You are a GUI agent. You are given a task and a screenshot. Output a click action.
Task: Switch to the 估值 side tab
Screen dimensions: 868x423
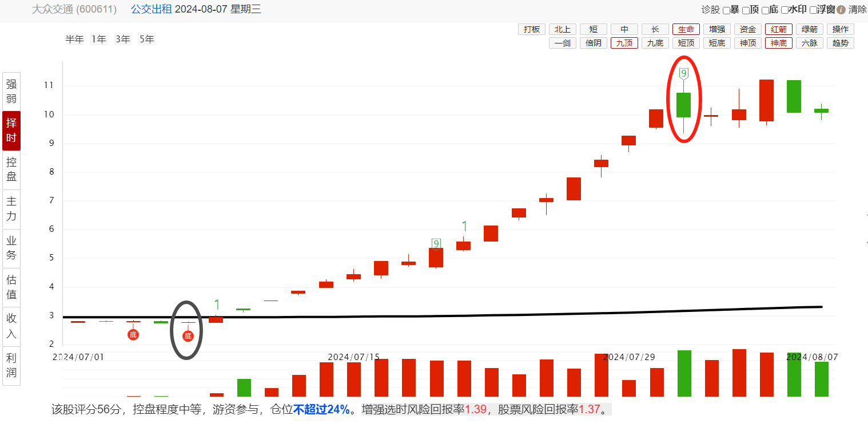coord(11,287)
